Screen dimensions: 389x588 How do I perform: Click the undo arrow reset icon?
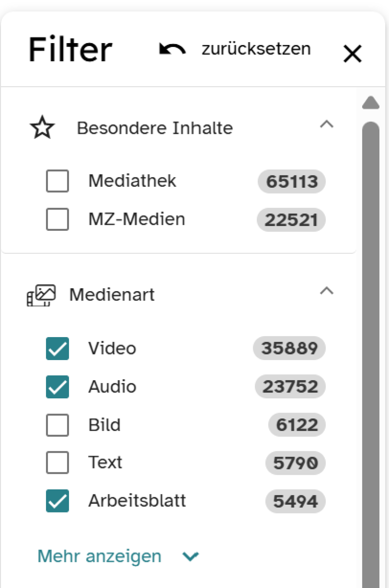[172, 49]
